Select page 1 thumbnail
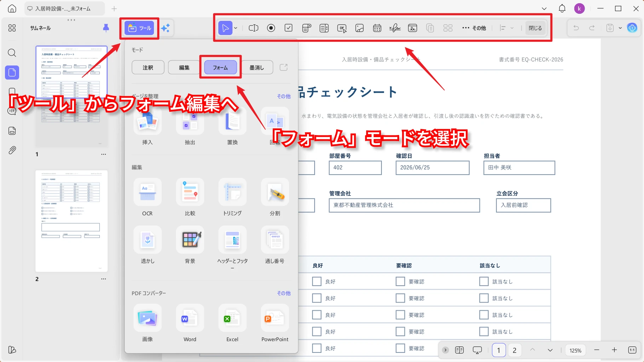The image size is (644, 362). (x=71, y=96)
